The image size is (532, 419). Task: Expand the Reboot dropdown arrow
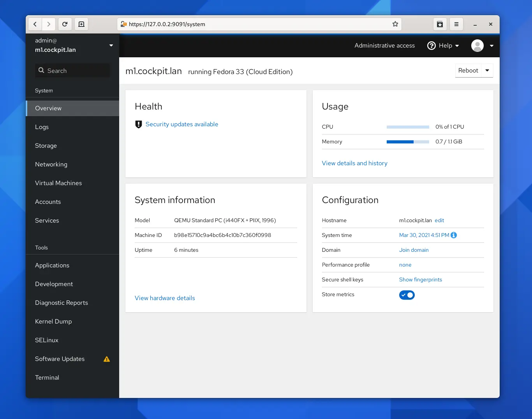click(487, 71)
